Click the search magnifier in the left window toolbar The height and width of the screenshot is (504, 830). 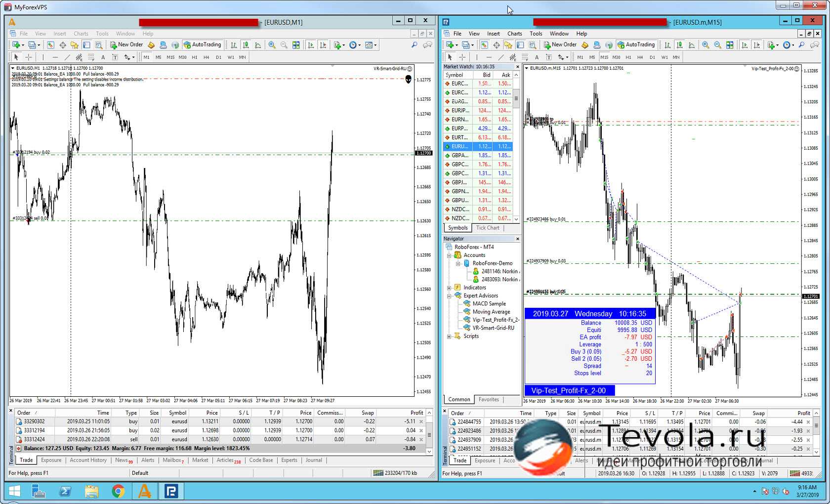point(414,45)
